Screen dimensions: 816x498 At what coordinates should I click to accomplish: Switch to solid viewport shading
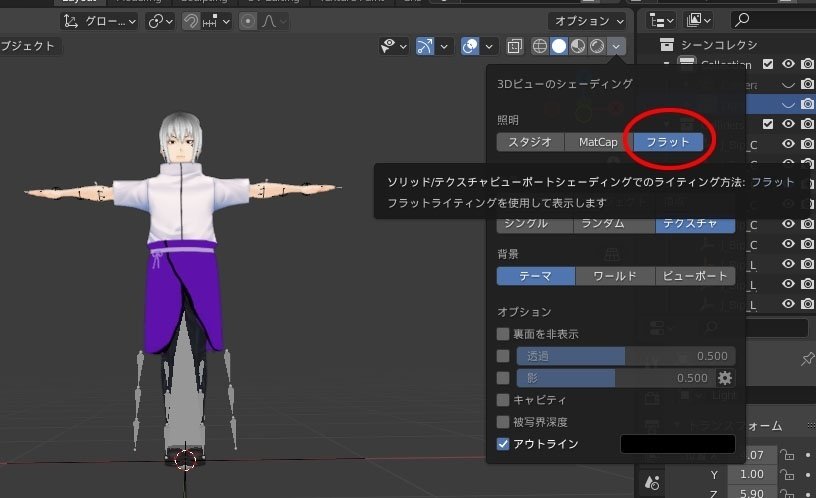pyautogui.click(x=559, y=46)
